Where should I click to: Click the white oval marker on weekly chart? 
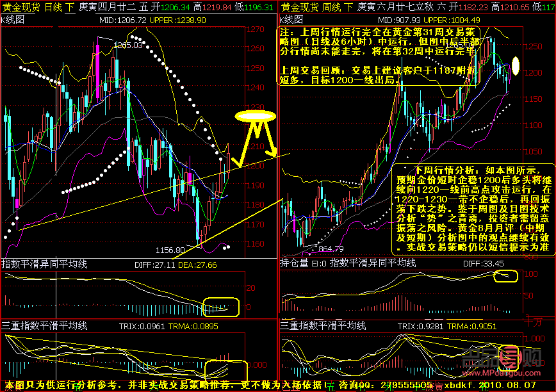[516, 66]
